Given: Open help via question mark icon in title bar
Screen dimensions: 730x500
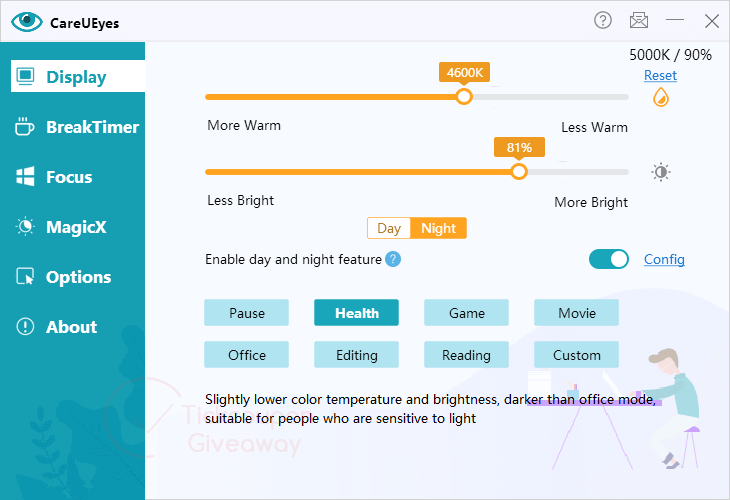Looking at the screenshot, I should pyautogui.click(x=603, y=20).
